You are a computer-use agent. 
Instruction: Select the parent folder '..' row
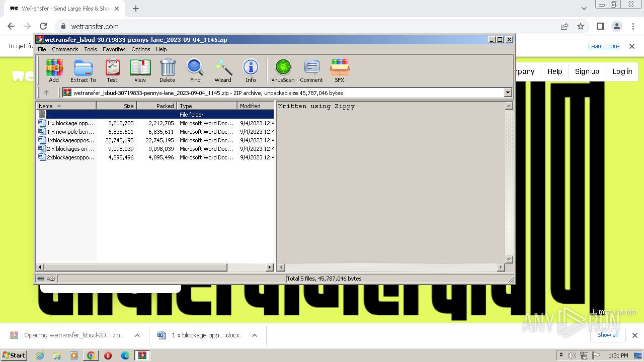155,115
